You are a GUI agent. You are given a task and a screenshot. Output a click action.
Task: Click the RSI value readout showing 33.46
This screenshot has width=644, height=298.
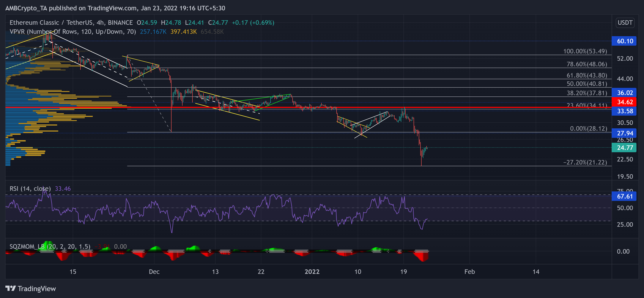(63, 189)
